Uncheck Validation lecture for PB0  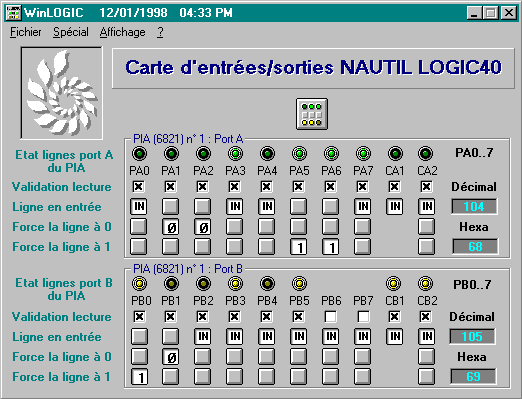[x=139, y=316]
